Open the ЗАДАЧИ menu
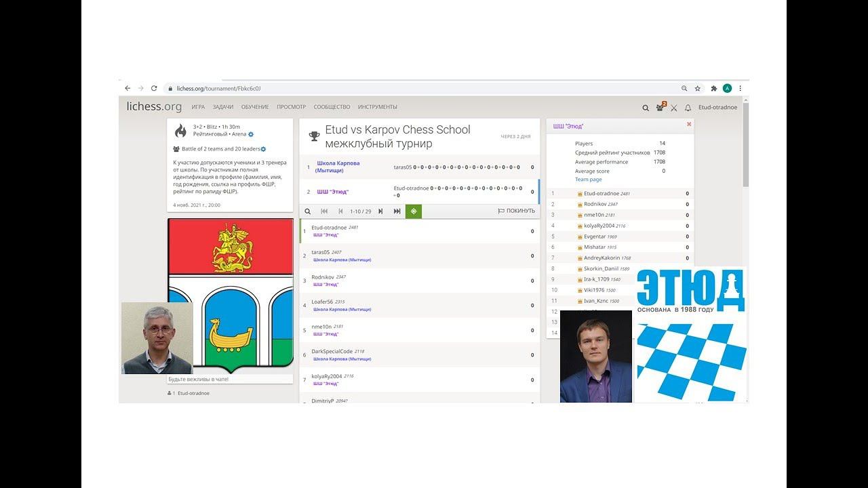Viewport: 868px width, 488px height. point(222,107)
